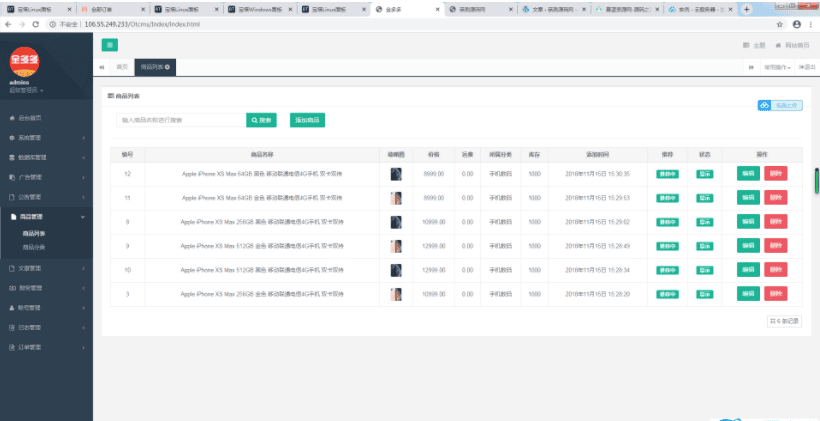Toggle 推荐中 status for product number 12
Screen dimensions: 820x421
click(x=667, y=173)
